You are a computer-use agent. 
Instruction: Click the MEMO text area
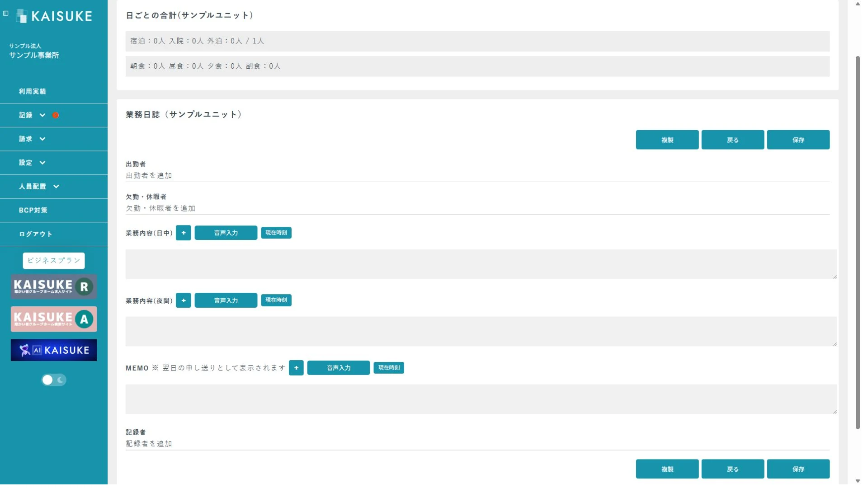(x=481, y=399)
